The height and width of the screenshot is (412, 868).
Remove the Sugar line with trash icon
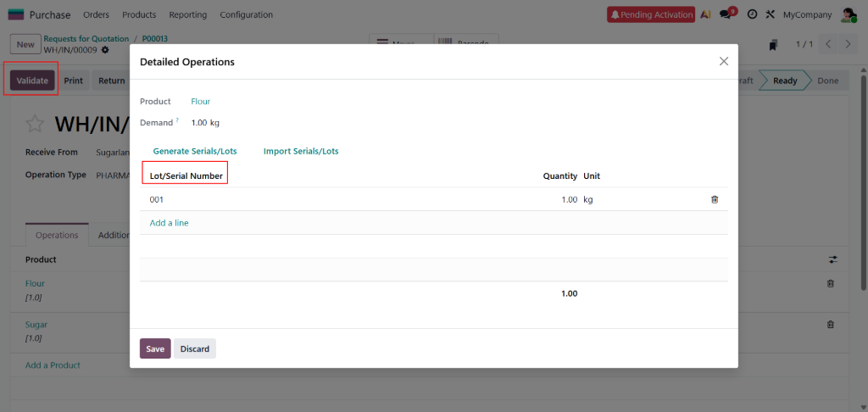pyautogui.click(x=830, y=325)
